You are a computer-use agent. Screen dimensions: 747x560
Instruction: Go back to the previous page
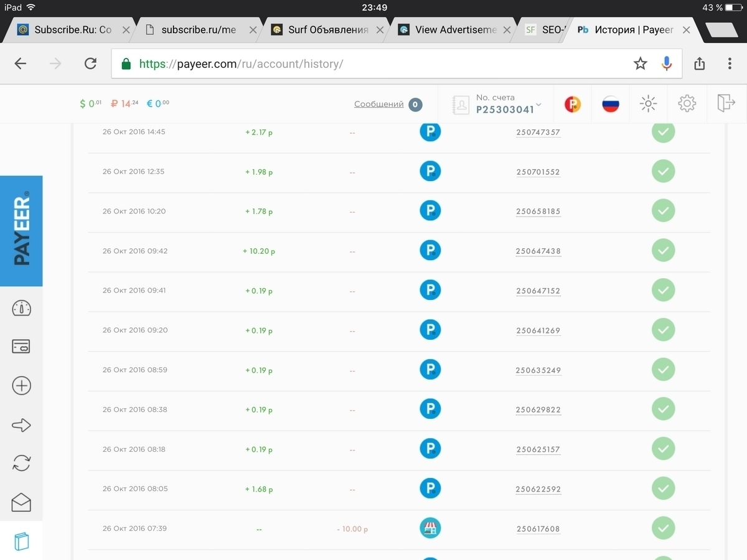[21, 63]
